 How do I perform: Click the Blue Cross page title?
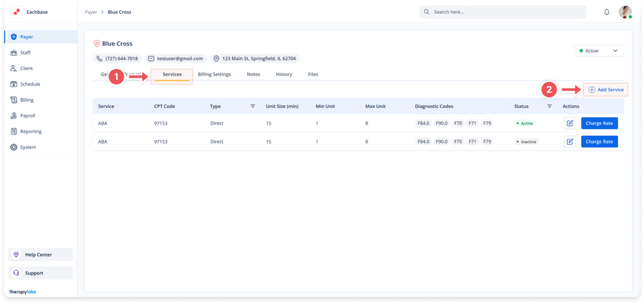coord(117,43)
